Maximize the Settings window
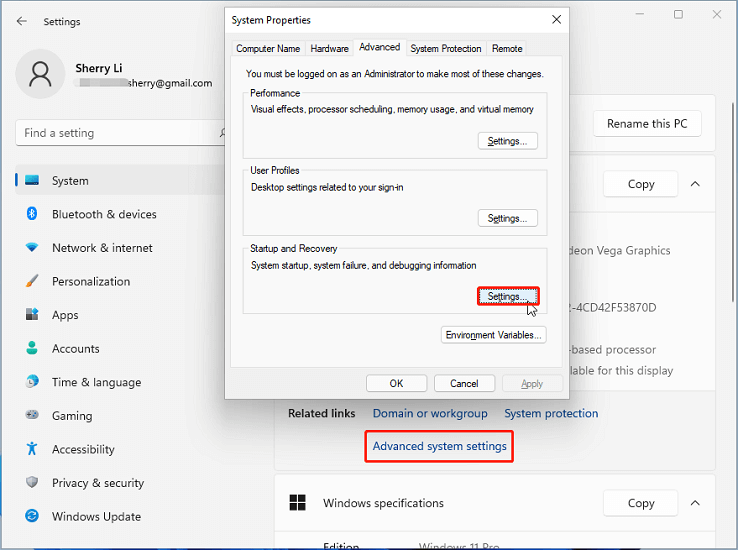Screen dimensions: 738x550 [678, 15]
